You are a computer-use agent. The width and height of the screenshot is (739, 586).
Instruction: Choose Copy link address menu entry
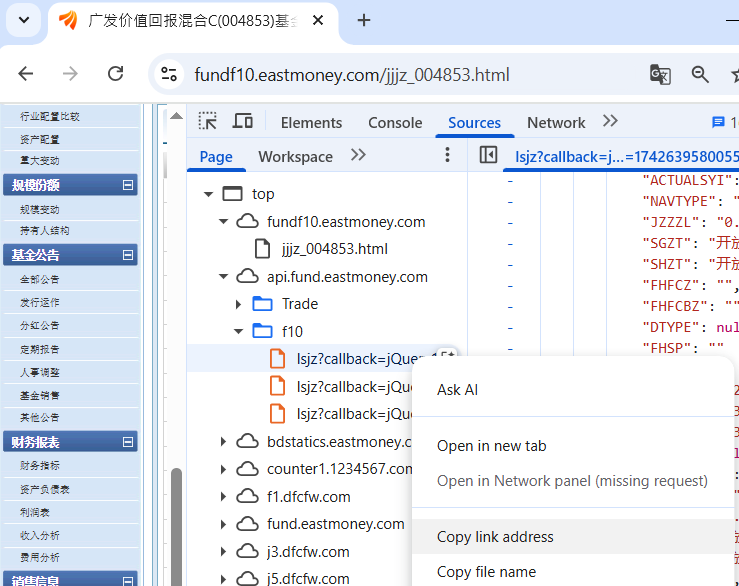[x=573, y=536]
